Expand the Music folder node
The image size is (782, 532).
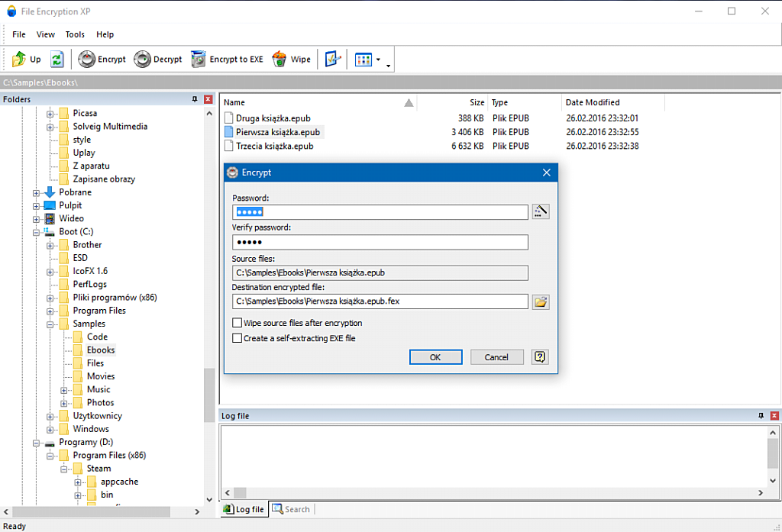point(64,390)
